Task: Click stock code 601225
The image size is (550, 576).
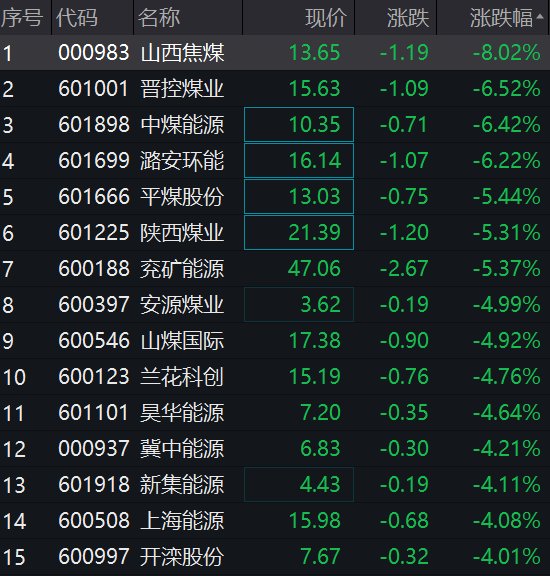Action: pos(94,233)
